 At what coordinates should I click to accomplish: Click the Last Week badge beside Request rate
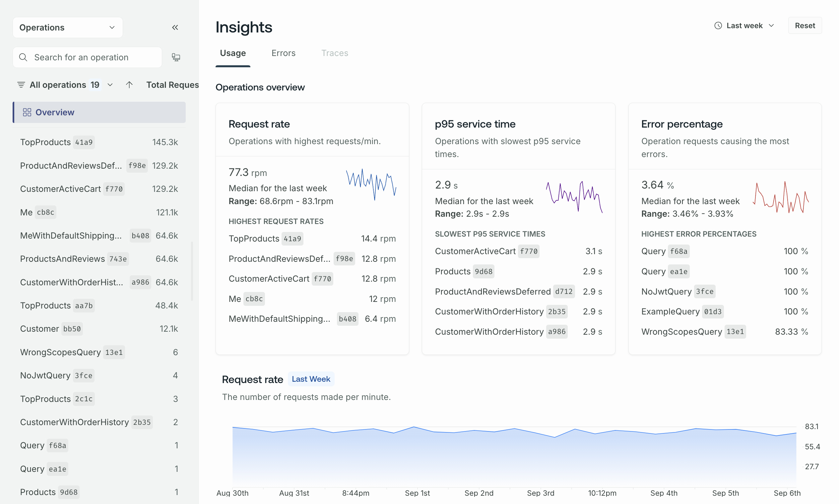[311, 379]
